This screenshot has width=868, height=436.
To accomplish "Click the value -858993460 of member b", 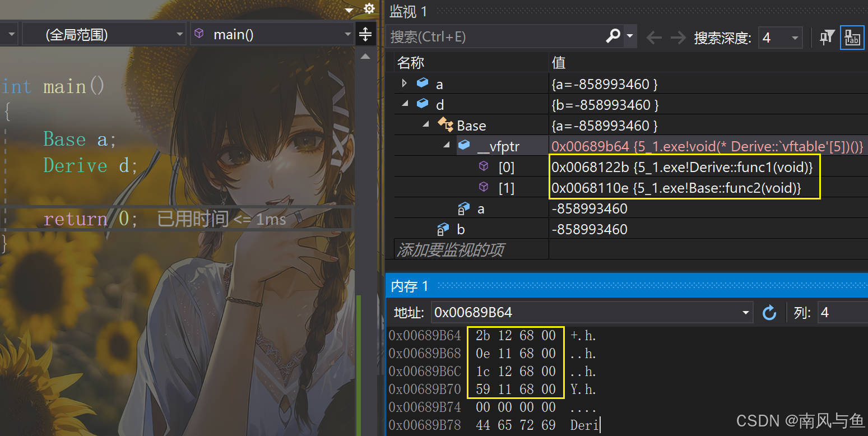I will 590,230.
